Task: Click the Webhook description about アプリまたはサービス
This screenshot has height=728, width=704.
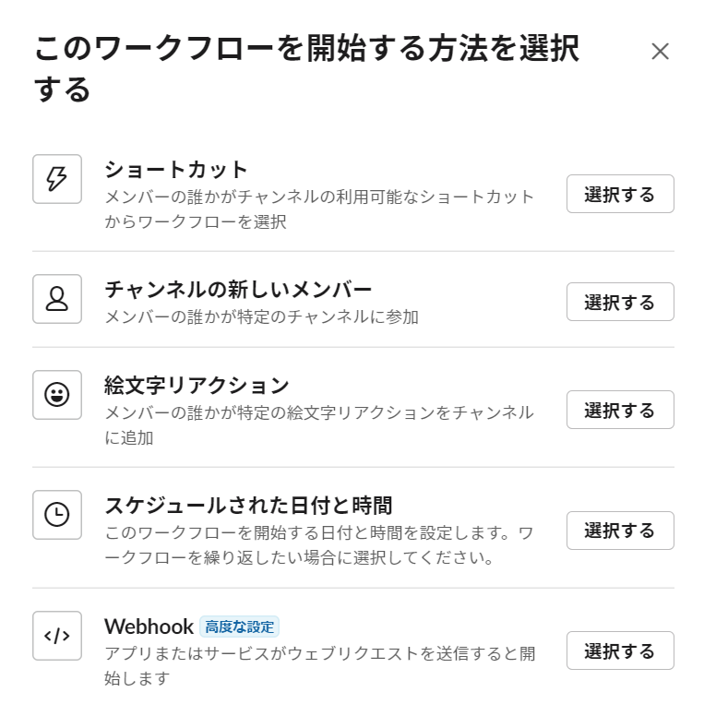Action: coord(320,666)
